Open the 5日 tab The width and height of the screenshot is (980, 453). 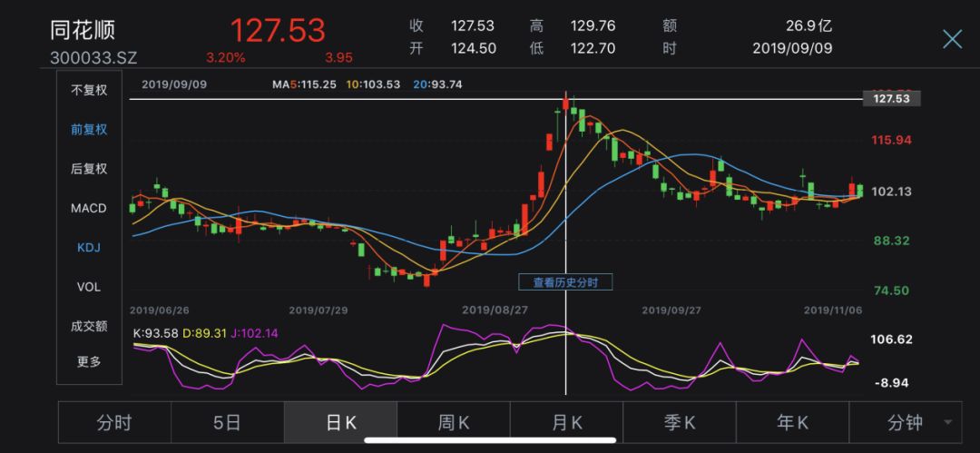[228, 423]
